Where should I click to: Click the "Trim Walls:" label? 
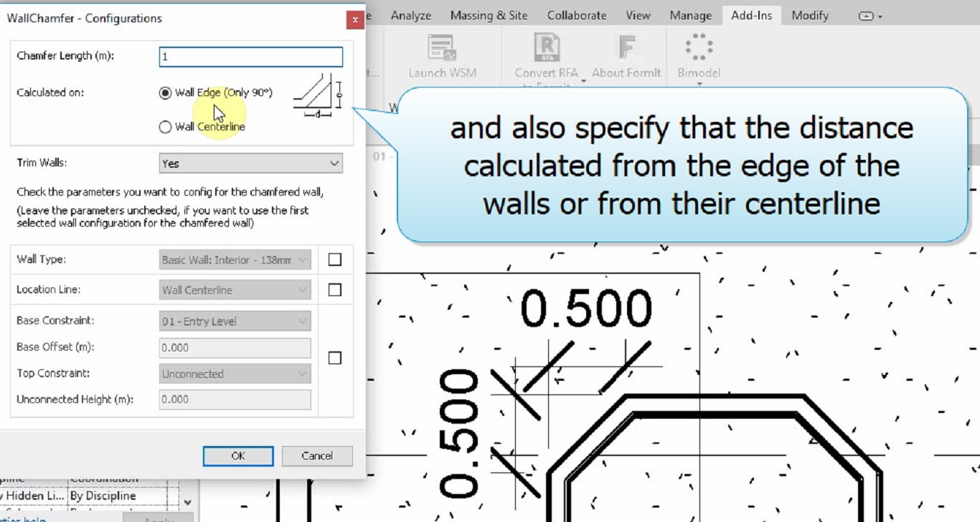[42, 163]
